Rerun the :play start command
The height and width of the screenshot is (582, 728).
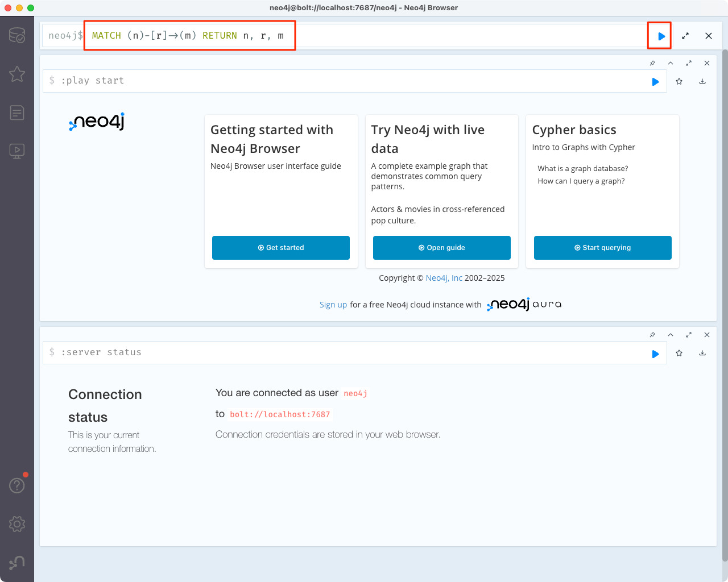pyautogui.click(x=655, y=82)
